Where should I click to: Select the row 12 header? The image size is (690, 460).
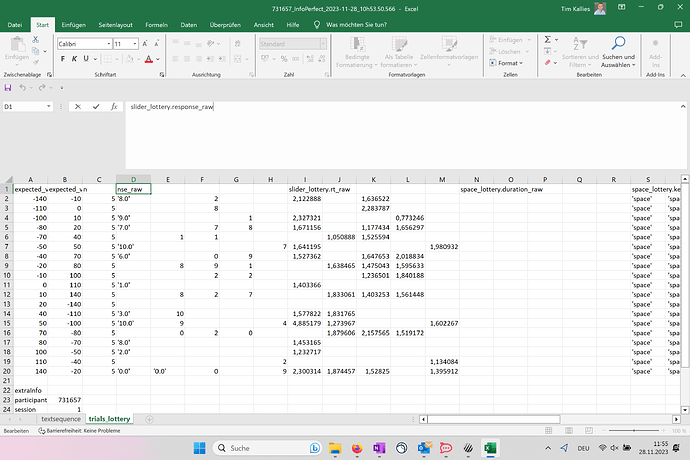[x=7, y=294]
